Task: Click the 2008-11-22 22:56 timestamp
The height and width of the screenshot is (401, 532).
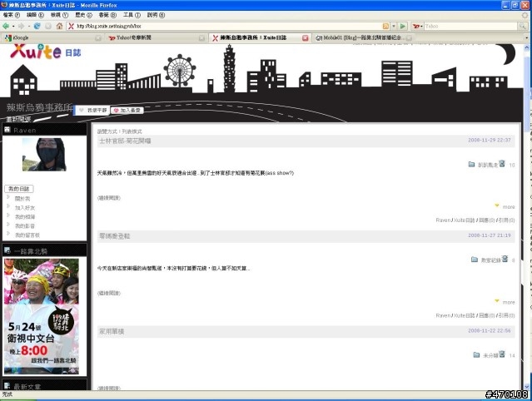Action: [x=490, y=330]
